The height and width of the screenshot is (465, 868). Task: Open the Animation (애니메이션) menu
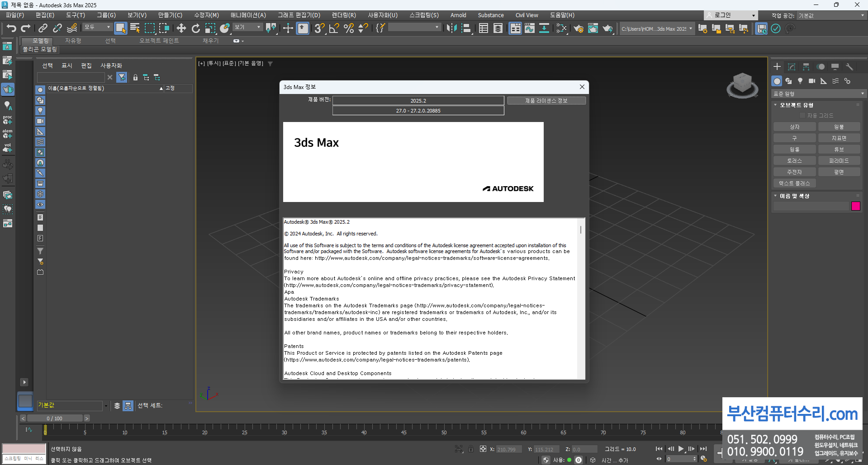[248, 15]
